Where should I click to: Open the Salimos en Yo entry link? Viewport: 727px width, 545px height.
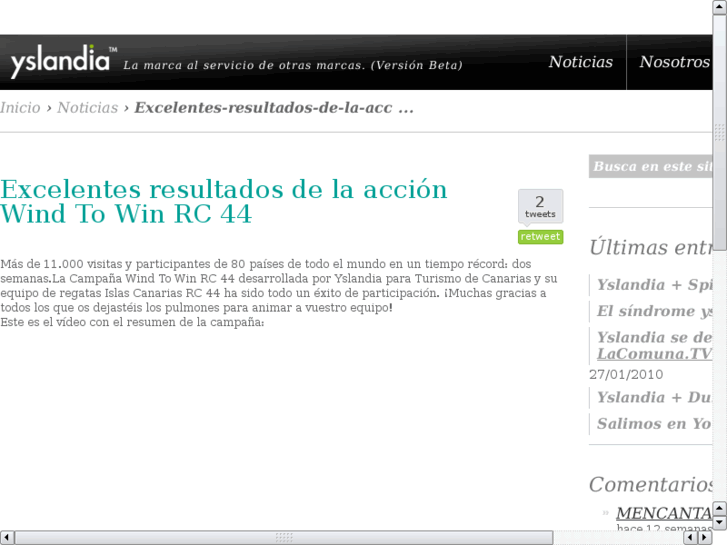pos(654,423)
